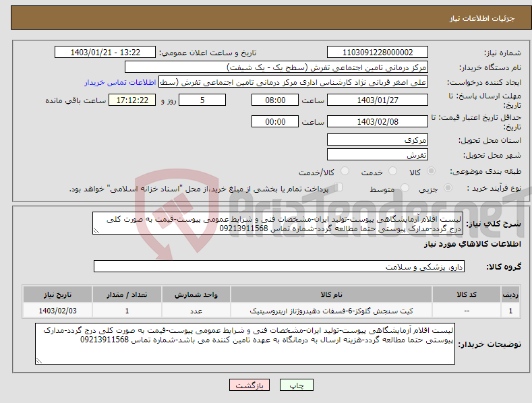Click the response deadline date 1403/01/27

[x=378, y=100]
